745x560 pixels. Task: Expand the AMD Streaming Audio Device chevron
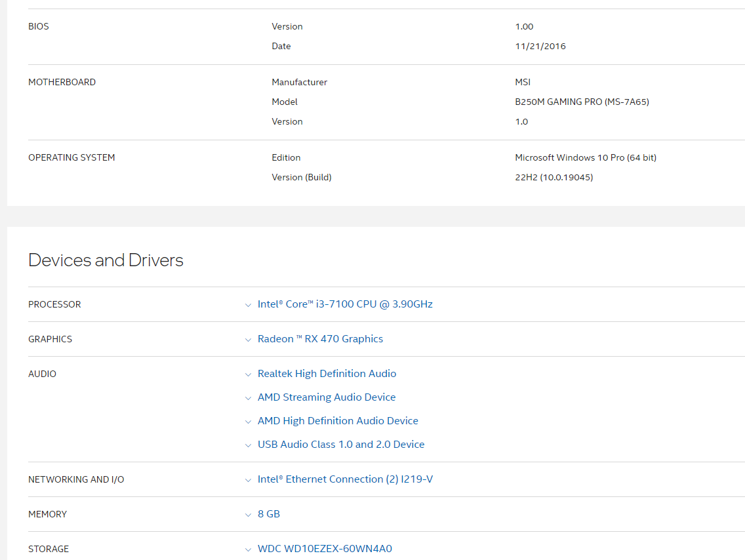[x=248, y=398]
